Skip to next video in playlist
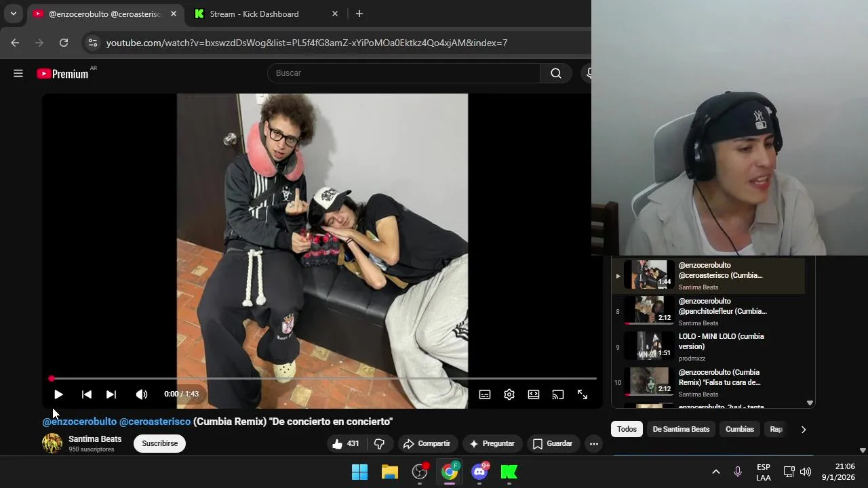 [x=111, y=394]
